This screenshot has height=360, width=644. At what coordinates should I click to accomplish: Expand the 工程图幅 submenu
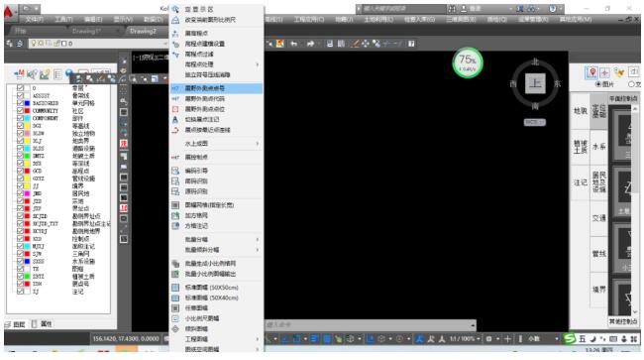[x=216, y=339]
